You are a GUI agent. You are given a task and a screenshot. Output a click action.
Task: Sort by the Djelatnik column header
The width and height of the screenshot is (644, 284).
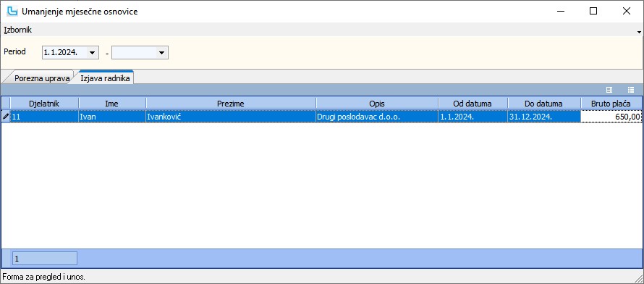click(44, 104)
